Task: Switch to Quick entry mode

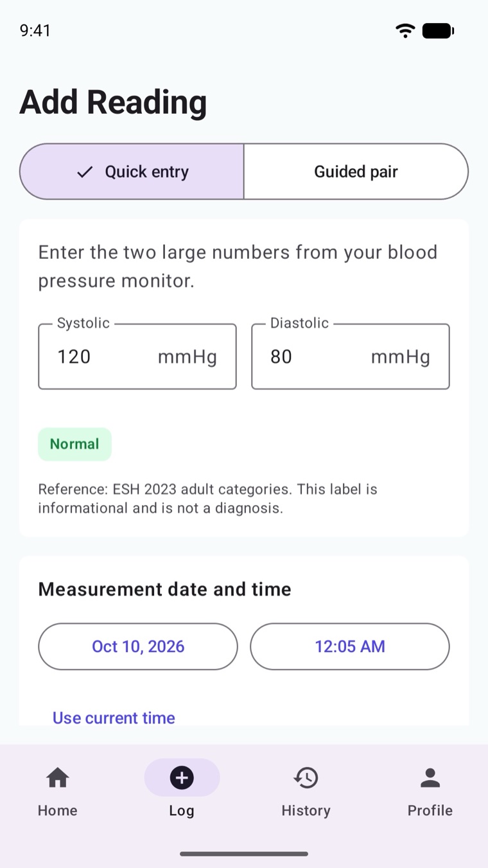Action: [132, 172]
